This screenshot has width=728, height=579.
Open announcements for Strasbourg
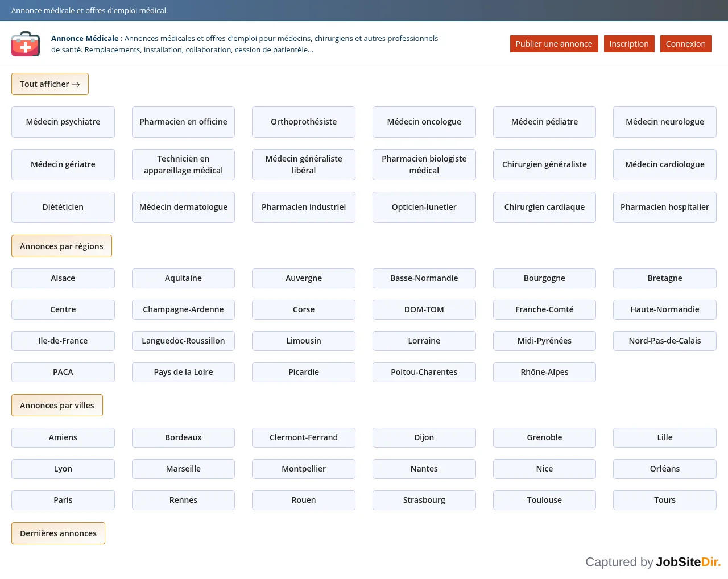tap(424, 500)
